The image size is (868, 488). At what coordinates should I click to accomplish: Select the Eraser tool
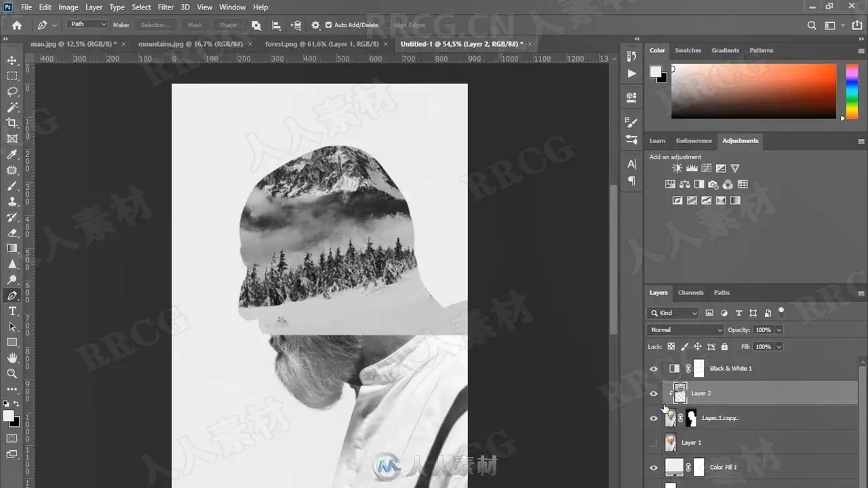coord(12,232)
